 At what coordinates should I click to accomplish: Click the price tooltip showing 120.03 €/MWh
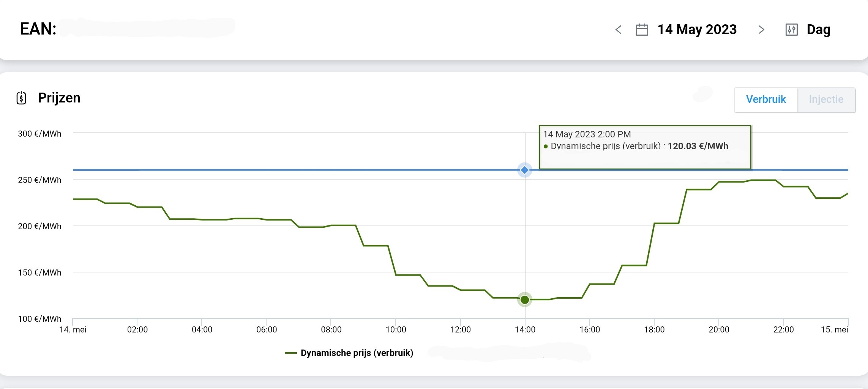tap(644, 146)
